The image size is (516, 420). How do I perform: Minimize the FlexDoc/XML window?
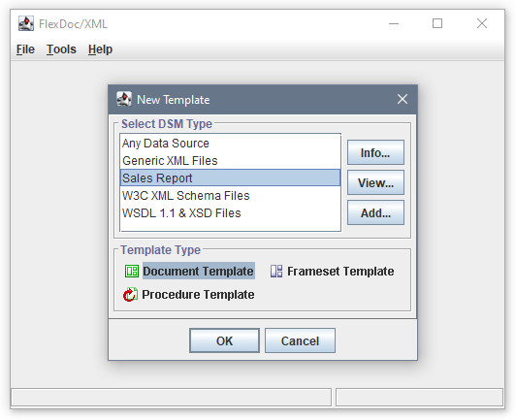pyautogui.click(x=394, y=23)
